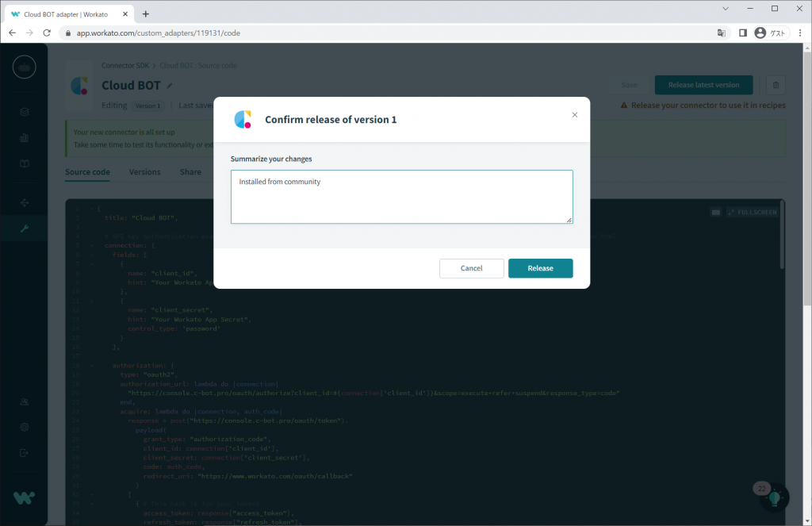The width and height of the screenshot is (812, 526).
Task: Open the lightbulb help widget with badge 22
Action: click(775, 498)
